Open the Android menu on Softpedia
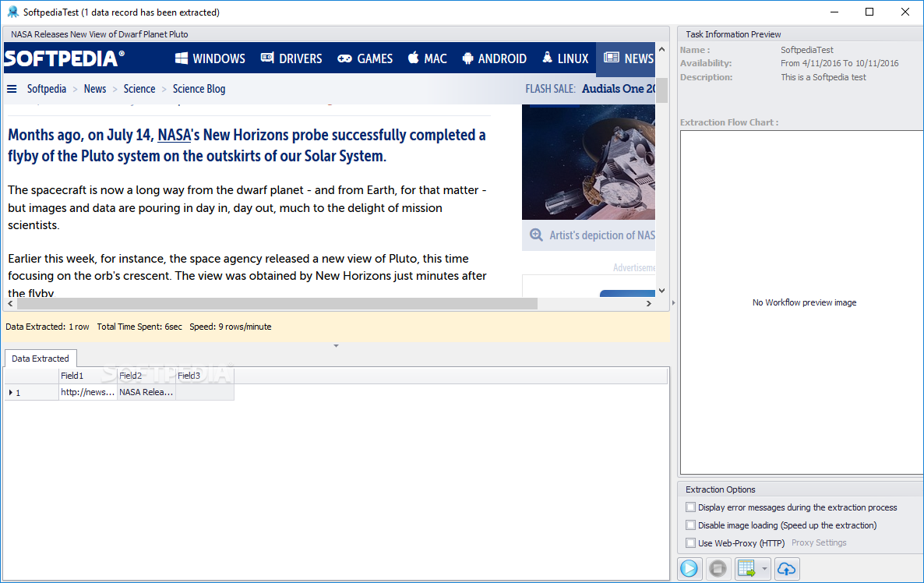 click(x=495, y=58)
